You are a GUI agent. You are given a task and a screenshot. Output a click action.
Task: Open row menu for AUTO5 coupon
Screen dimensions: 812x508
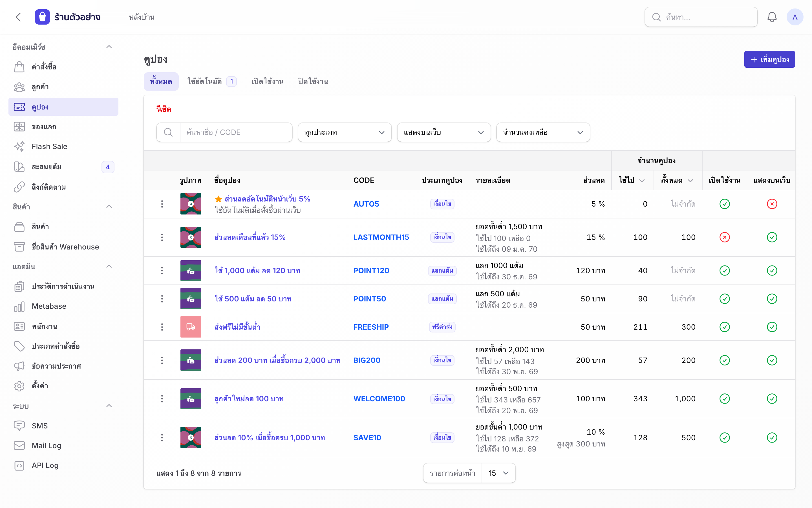pyautogui.click(x=162, y=204)
